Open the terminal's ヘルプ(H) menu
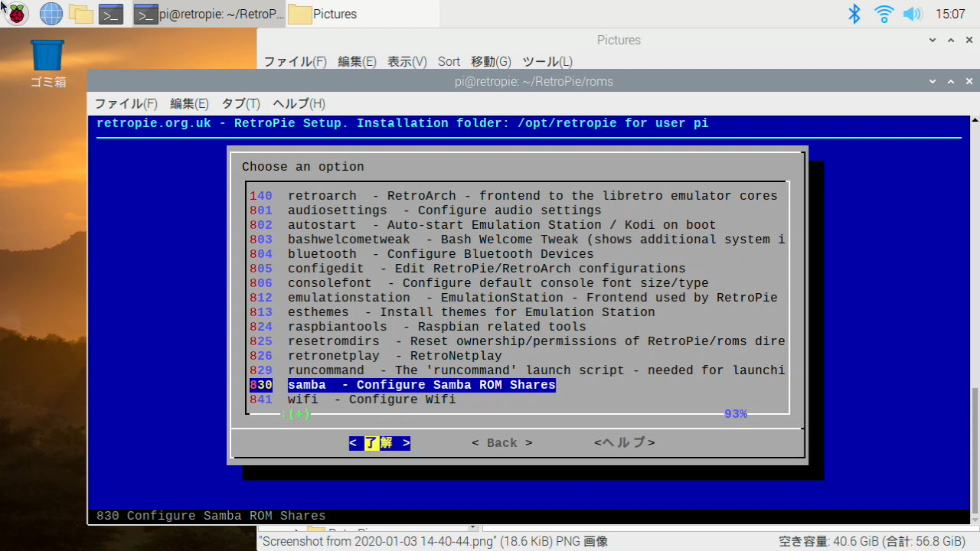The width and height of the screenshot is (980, 551). pos(299,103)
